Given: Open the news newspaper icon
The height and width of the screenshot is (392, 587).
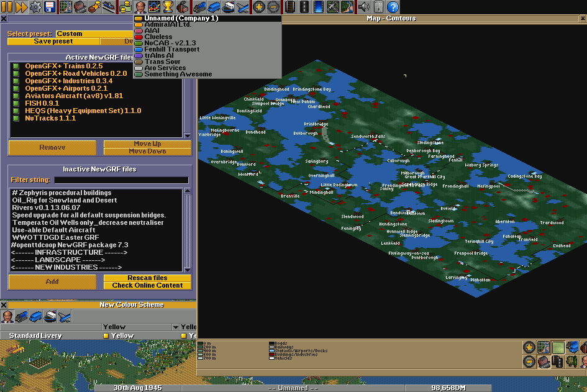Looking at the screenshot, I should click(378, 7).
